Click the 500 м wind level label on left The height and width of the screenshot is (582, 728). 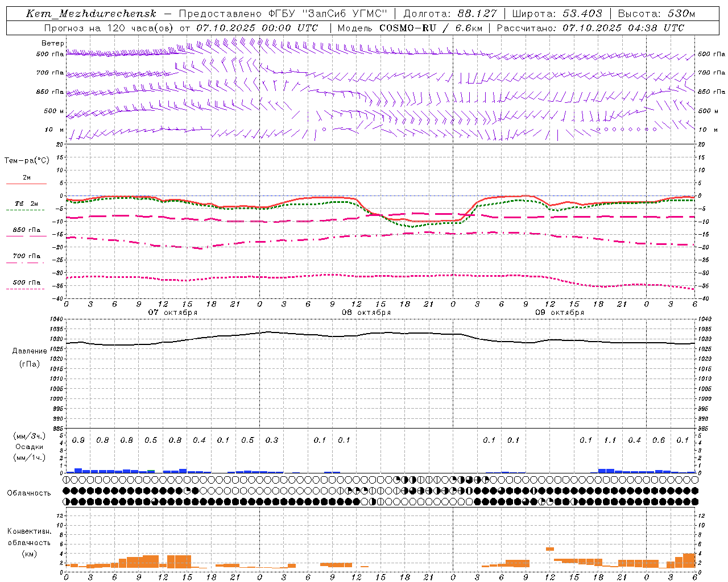coord(54,111)
